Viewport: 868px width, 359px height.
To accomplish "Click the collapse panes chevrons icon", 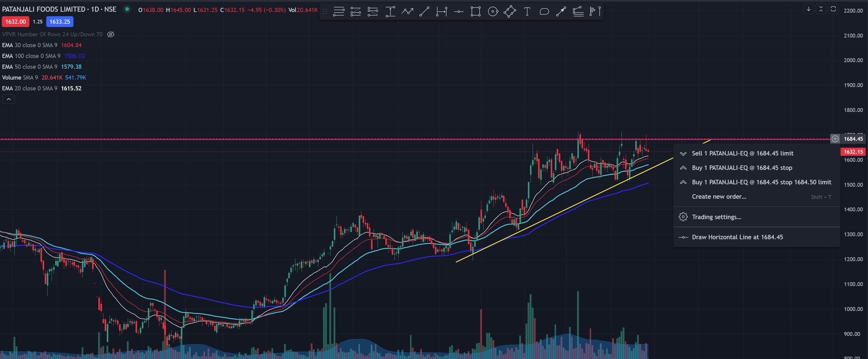I will 821,9.
